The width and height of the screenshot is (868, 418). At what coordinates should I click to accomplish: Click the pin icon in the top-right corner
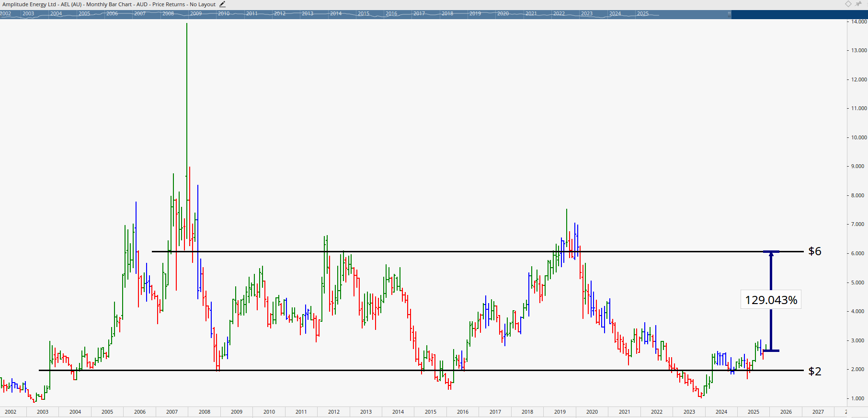click(x=858, y=4)
